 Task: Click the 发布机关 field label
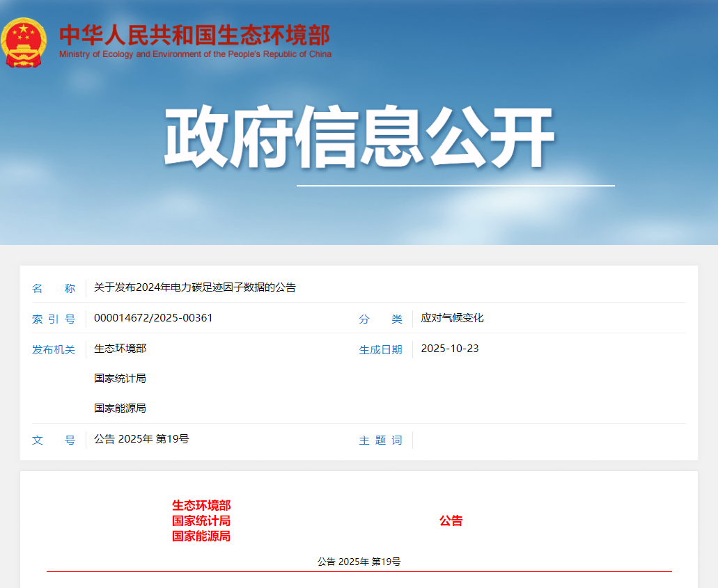tap(54, 350)
